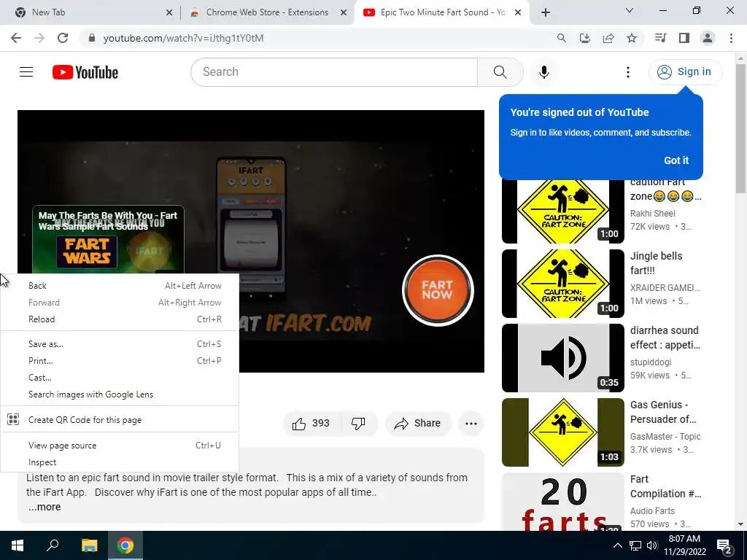Open Chrome three-dot menu
Viewport: 747px width, 560px height.
point(731,38)
